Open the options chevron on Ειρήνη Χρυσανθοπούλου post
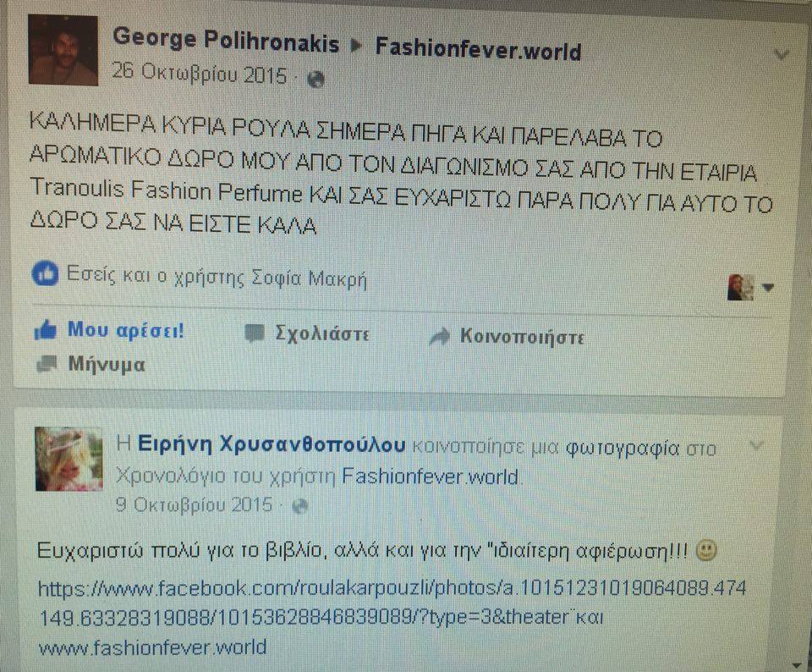The width and height of the screenshot is (812, 672). (x=756, y=445)
